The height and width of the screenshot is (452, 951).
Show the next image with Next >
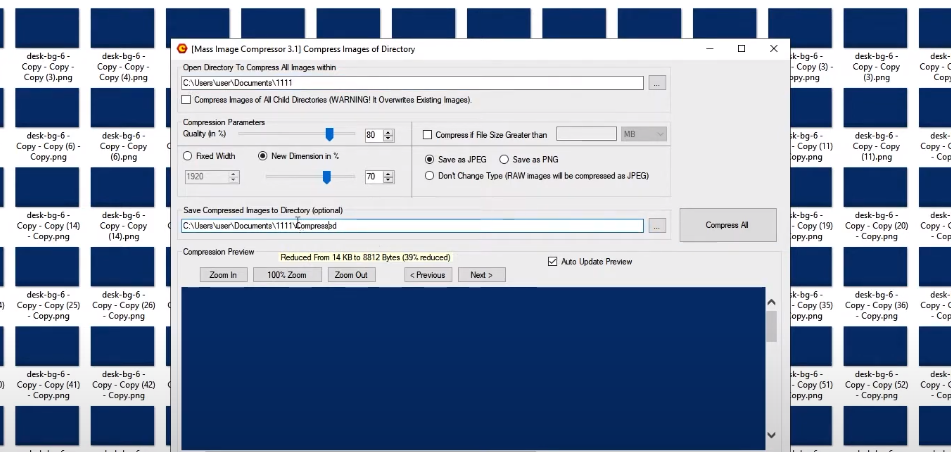coord(482,275)
